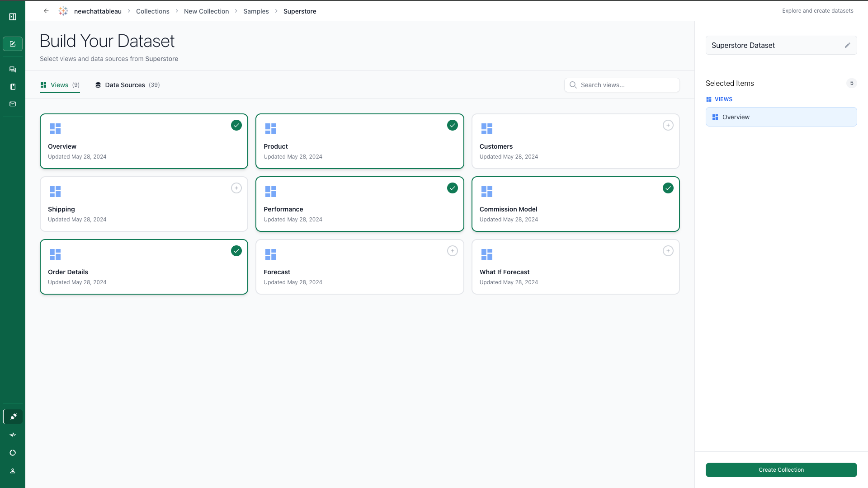Open the user profile icon at sidebar bottom

(12, 470)
